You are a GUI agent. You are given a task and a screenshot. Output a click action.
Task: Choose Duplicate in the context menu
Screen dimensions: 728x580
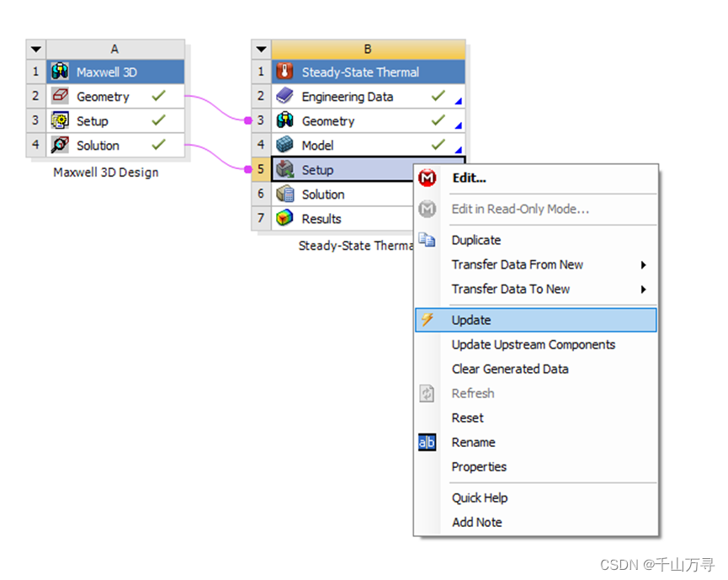point(536,240)
